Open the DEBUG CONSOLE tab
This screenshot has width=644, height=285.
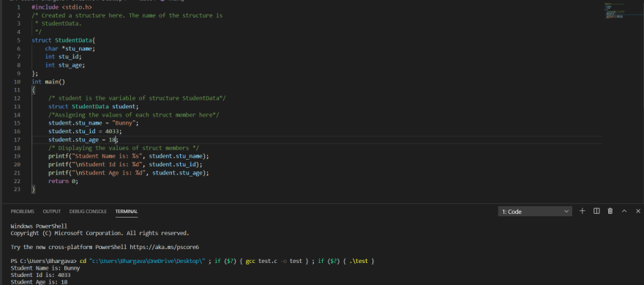click(88, 212)
